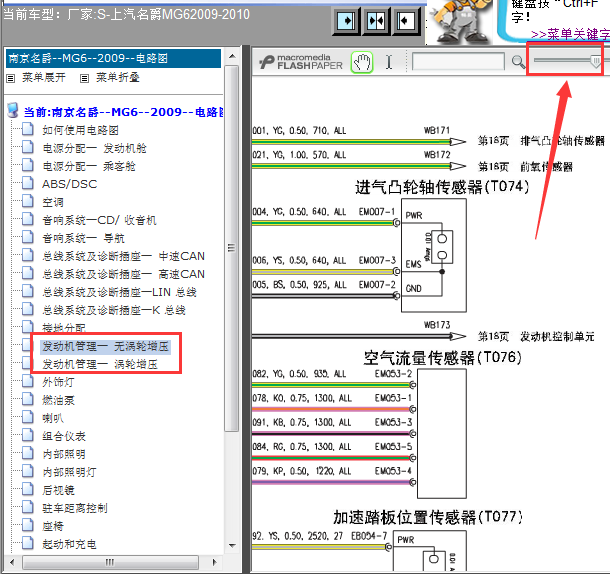Click the tree horizontal scroll-left arrow
610x574 pixels.
pos(12,562)
